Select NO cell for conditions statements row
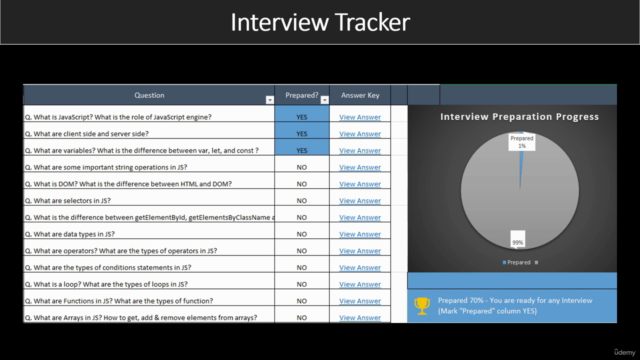Image resolution: width=640 pixels, height=360 pixels. (302, 264)
